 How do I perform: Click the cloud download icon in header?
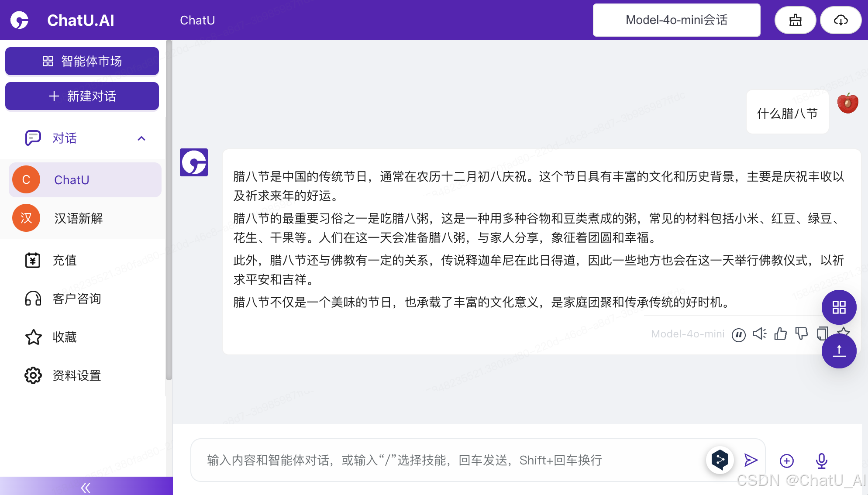coord(840,20)
